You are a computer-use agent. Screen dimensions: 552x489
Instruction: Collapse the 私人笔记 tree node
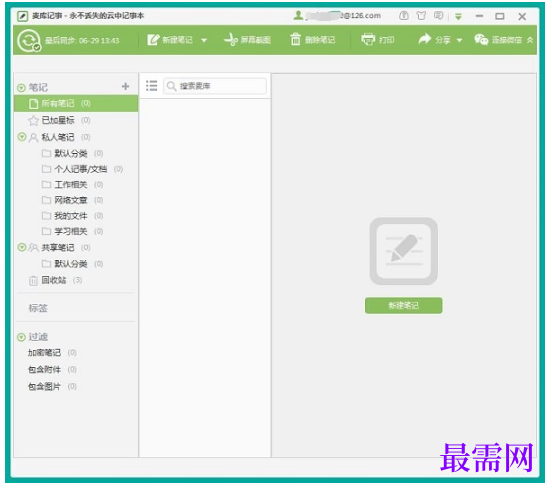tap(22, 137)
